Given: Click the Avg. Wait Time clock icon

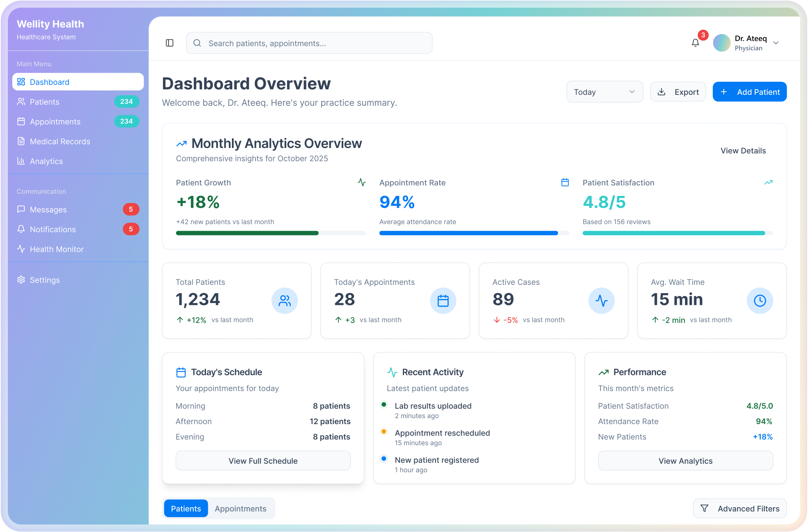Looking at the screenshot, I should pos(760,301).
